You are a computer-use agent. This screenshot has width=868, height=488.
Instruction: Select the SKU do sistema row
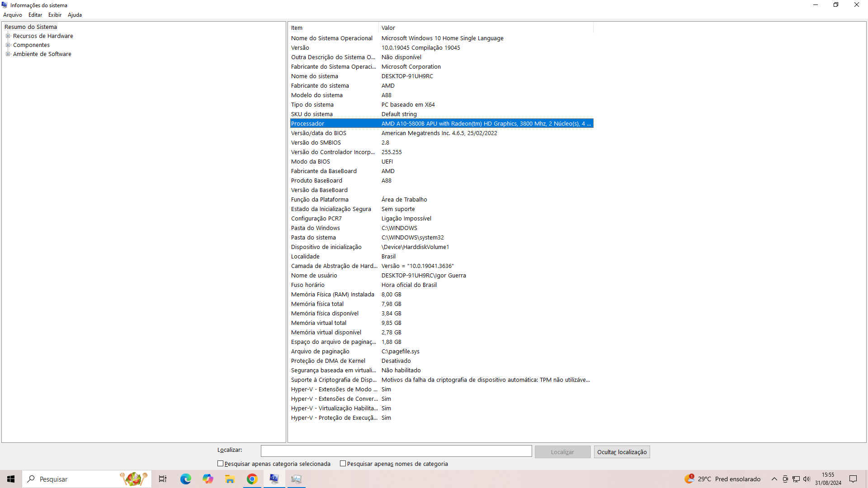[x=441, y=114]
